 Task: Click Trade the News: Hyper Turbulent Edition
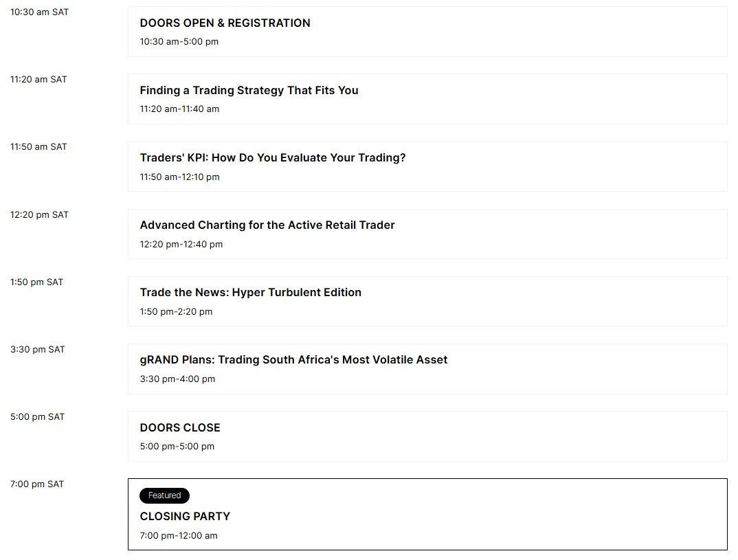[x=250, y=292]
